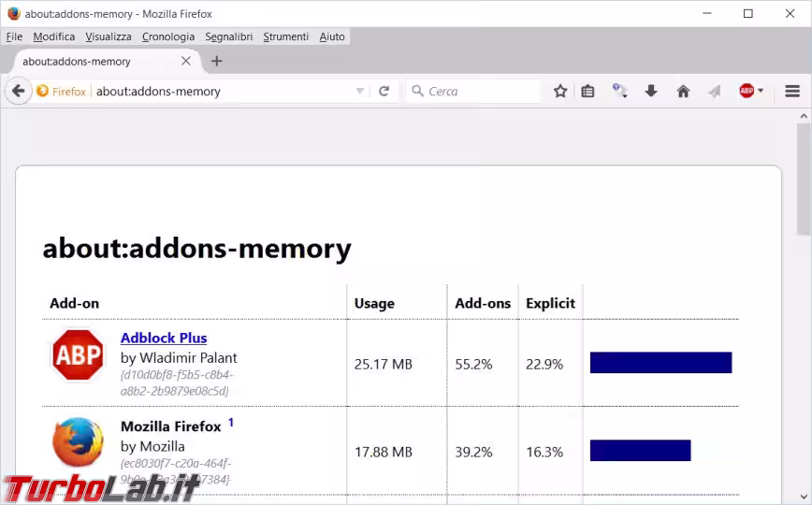812x505 pixels.
Task: Click the scrollbar down arrow
Action: tap(804, 497)
